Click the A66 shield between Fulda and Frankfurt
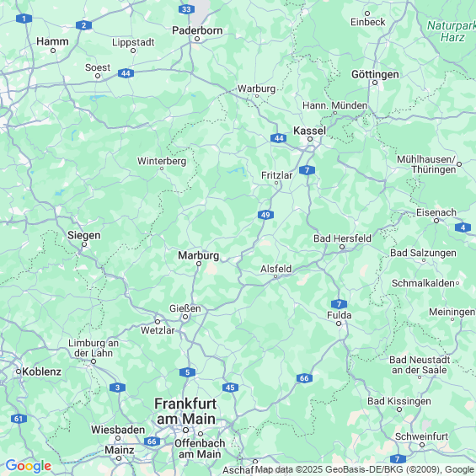476x476 pixels. pos(304,378)
